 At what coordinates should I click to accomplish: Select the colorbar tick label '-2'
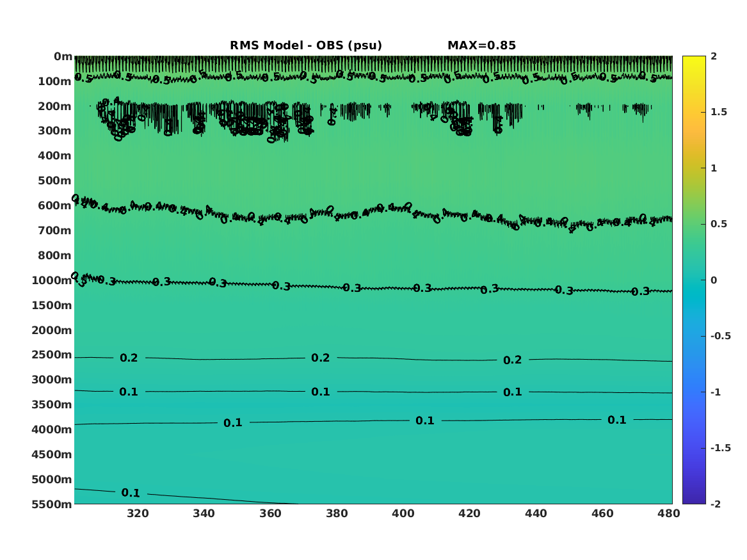(715, 504)
